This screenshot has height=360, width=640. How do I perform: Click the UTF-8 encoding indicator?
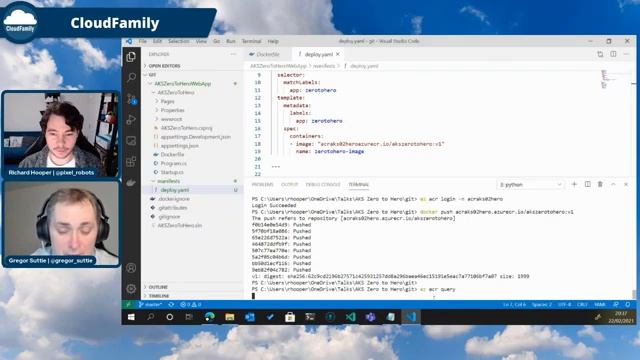564,304
